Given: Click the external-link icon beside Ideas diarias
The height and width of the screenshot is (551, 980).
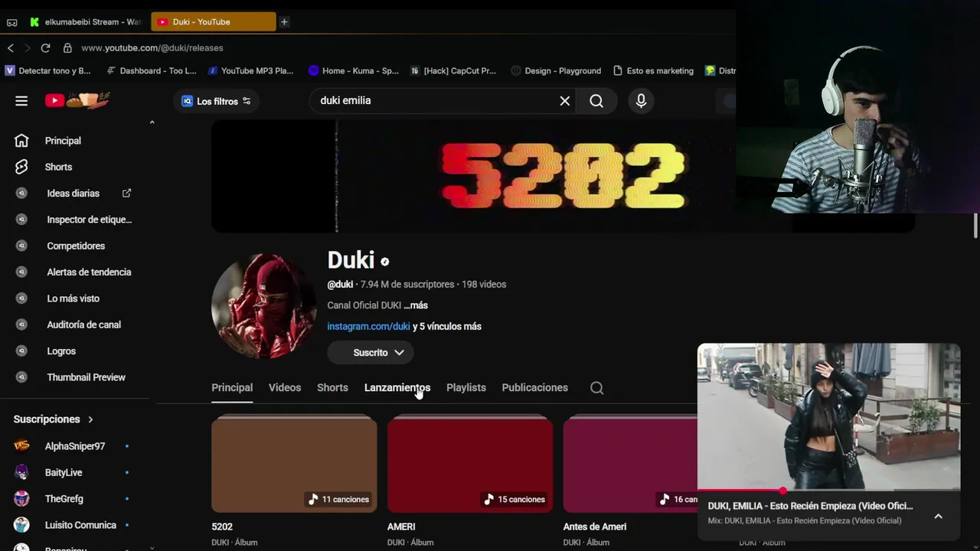Looking at the screenshot, I should [127, 193].
